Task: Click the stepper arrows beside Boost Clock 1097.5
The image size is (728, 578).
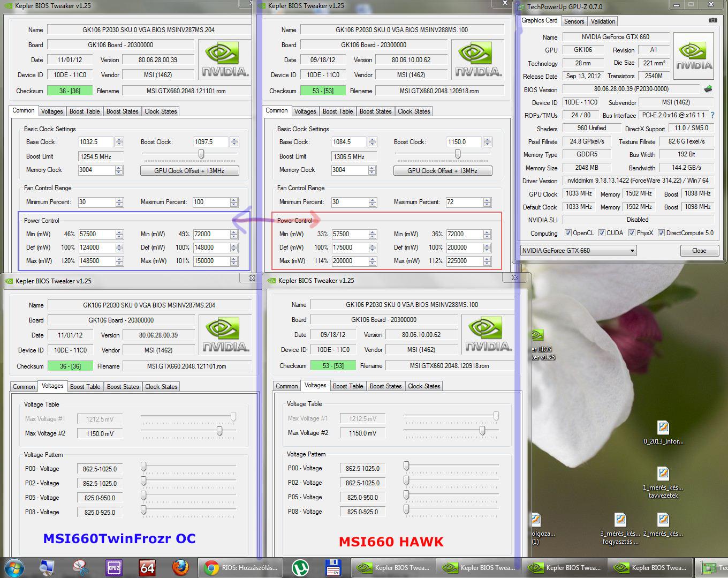Action: (x=234, y=142)
